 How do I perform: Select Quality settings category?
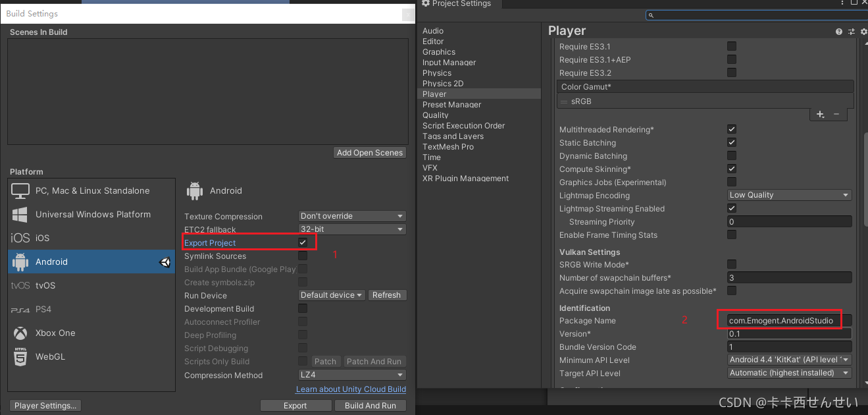click(x=480, y=115)
